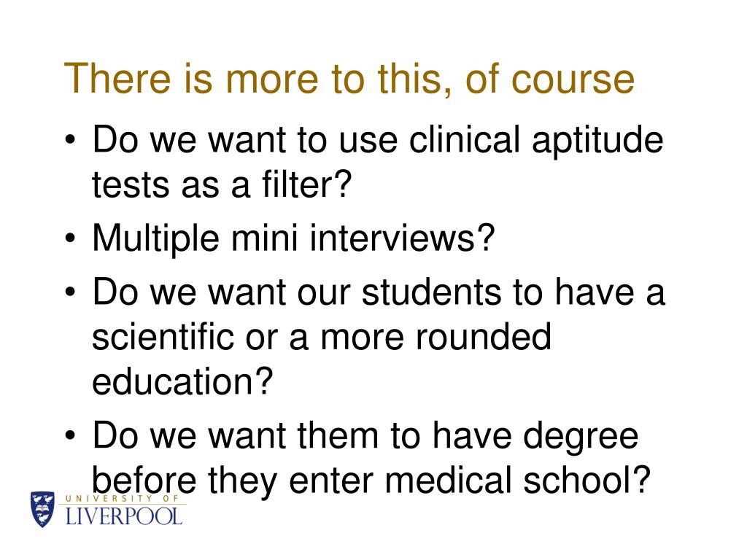Click the 'UNIVERSITY OF' small caption text

[x=122, y=498]
